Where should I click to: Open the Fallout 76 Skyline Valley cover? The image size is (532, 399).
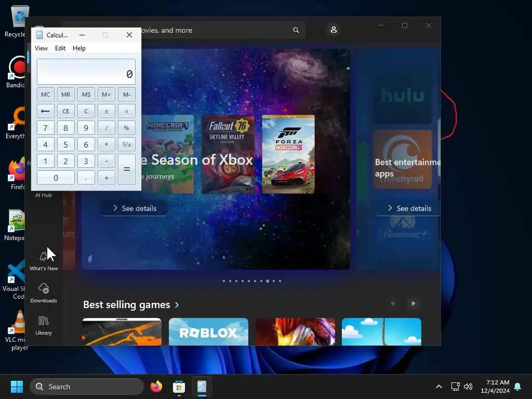point(228,154)
